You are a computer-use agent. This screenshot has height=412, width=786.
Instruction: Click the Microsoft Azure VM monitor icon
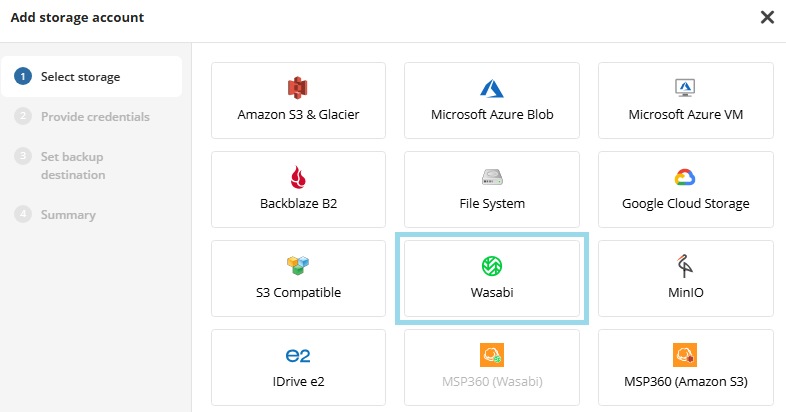pos(685,88)
